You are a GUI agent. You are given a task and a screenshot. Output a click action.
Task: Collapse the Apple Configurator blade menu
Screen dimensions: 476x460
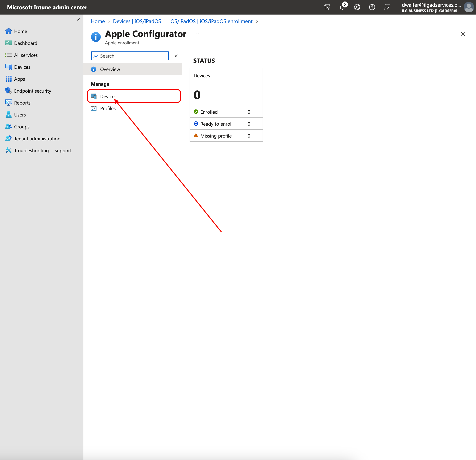[176, 56]
